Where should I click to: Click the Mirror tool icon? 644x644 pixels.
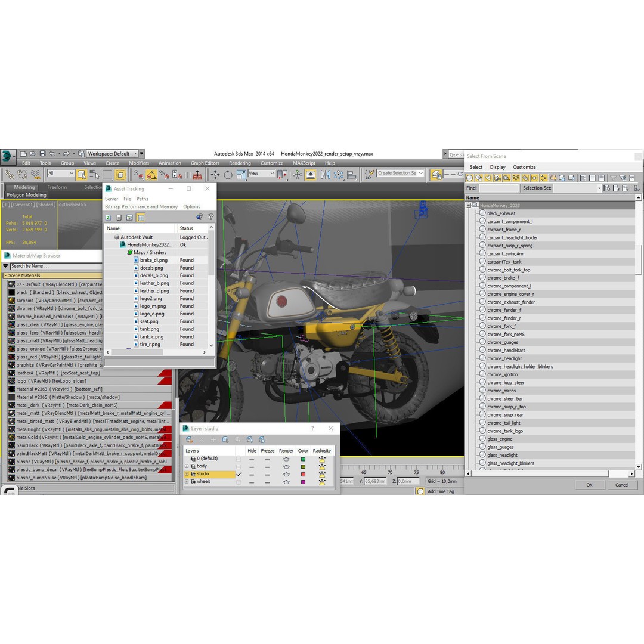326,175
